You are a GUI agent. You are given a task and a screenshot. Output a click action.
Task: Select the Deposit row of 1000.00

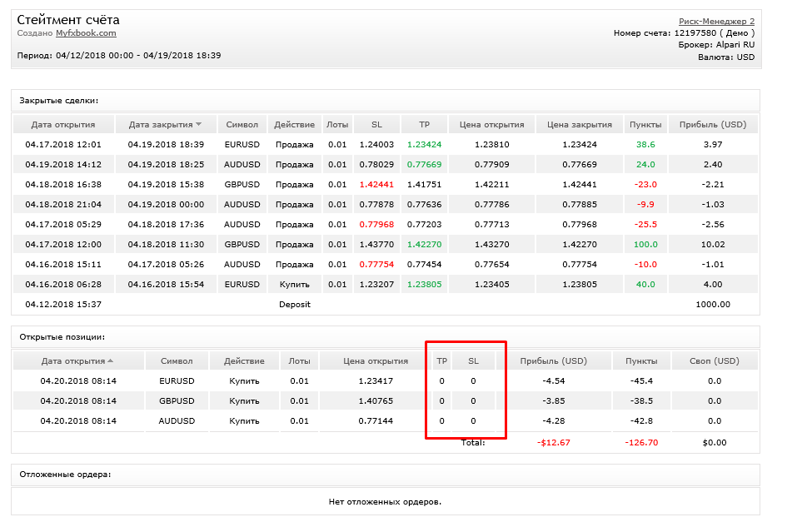click(x=386, y=305)
